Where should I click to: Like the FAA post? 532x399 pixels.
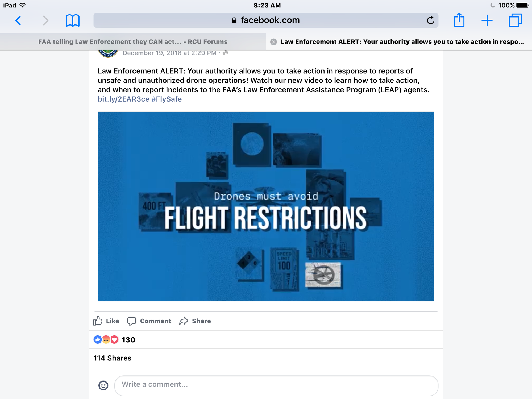(106, 321)
